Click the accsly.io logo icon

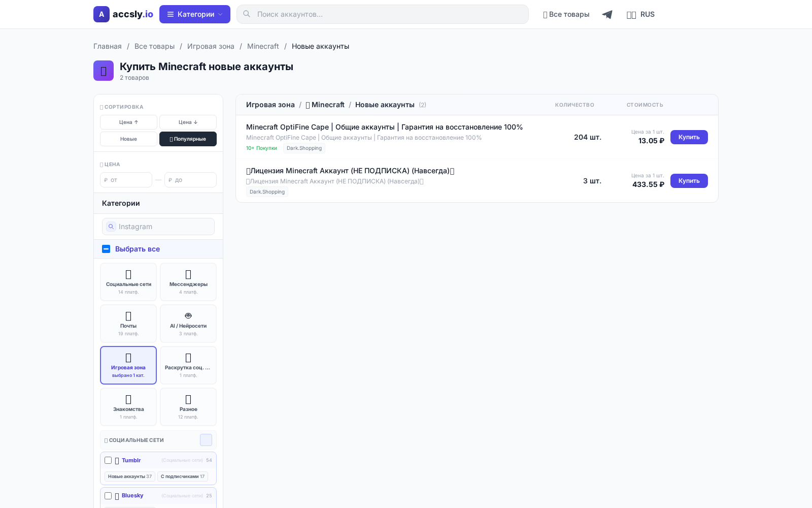click(101, 14)
